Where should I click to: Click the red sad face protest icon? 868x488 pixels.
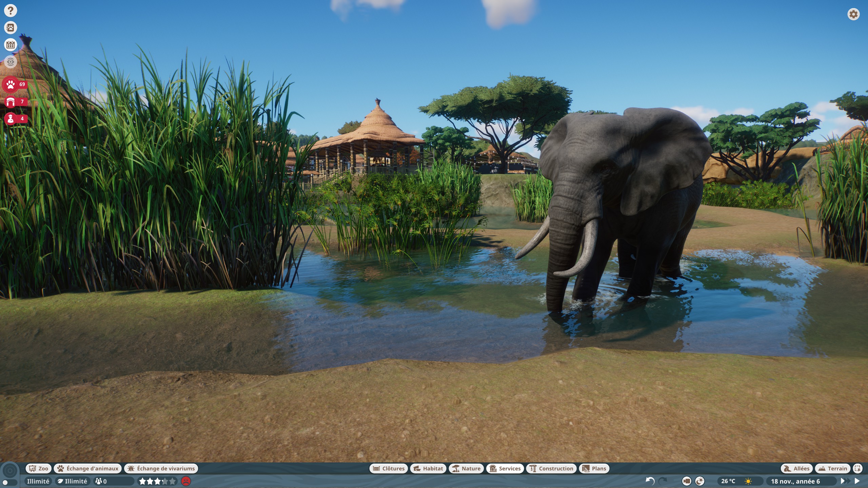pos(186,481)
